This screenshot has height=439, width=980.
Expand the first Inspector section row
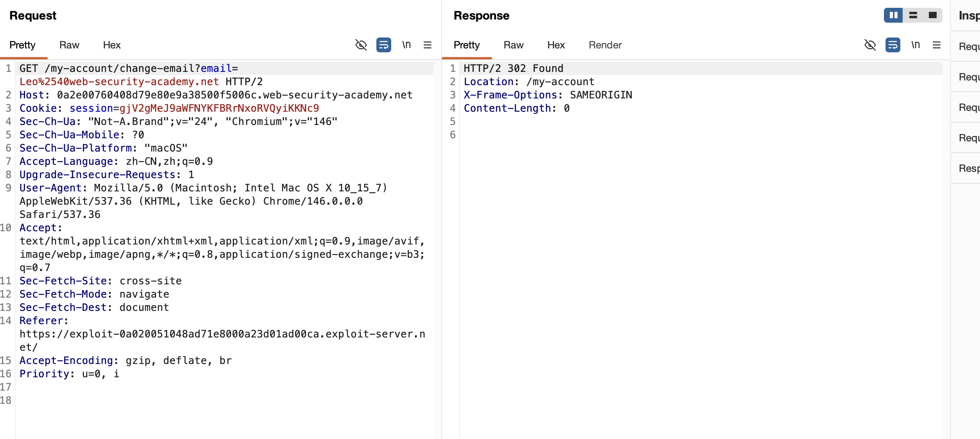[x=968, y=46]
